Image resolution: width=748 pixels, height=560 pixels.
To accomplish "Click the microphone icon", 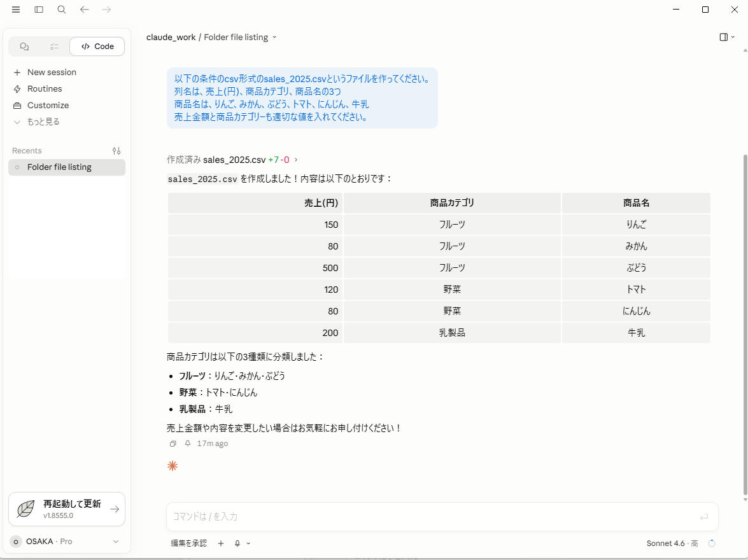I will pyautogui.click(x=237, y=543).
